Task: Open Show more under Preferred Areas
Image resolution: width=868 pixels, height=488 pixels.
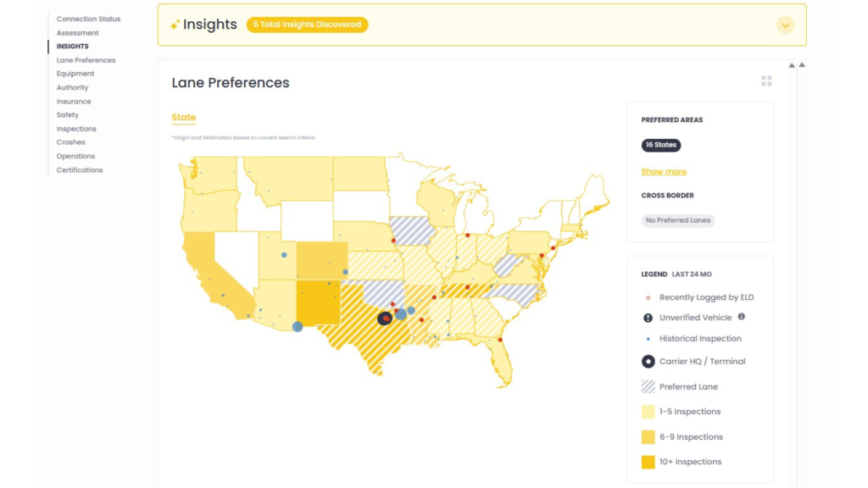Action: tap(664, 171)
